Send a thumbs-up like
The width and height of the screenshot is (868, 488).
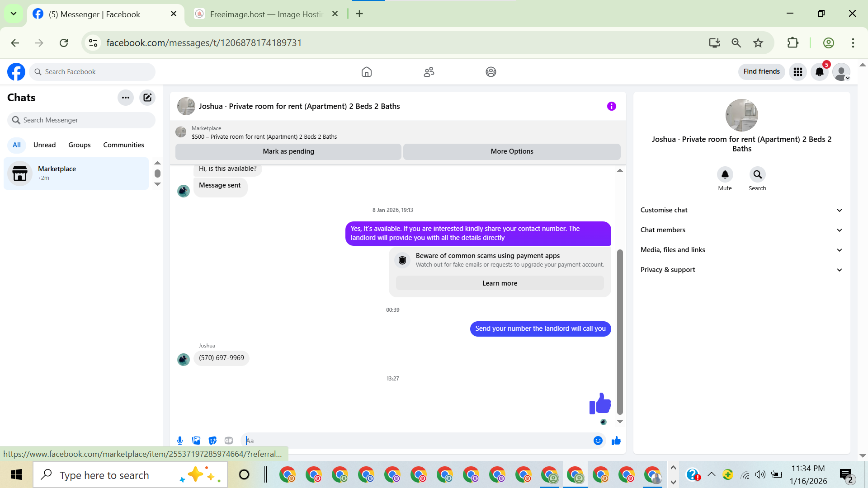click(616, 441)
